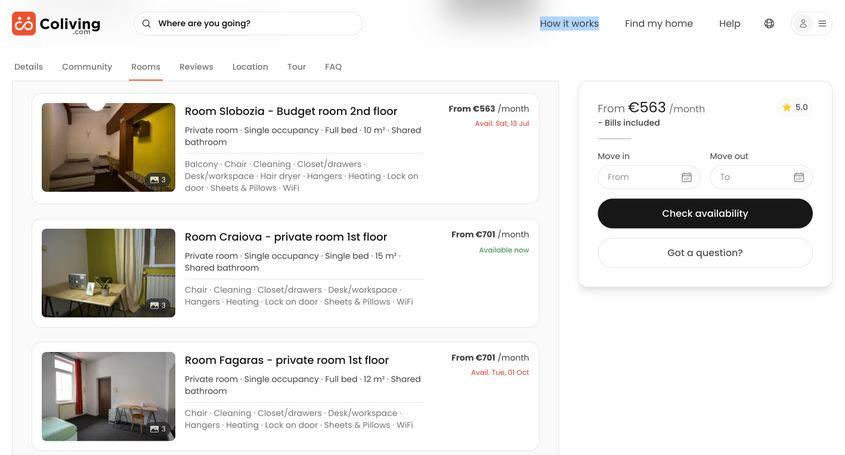Viewport: 845px width, 455px height.
Task: Open the user profile menu button
Action: click(811, 24)
